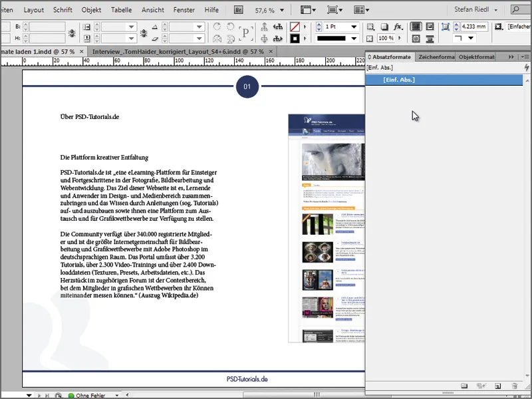Click the stroke color black swatch
This screenshot has width=532, height=399.
pyautogui.click(x=295, y=39)
